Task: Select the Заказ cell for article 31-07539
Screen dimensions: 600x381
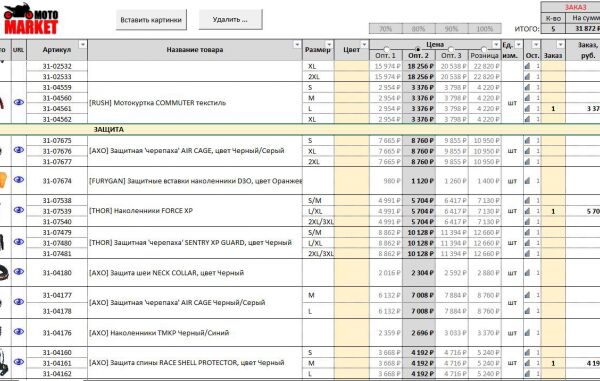Action: (553, 211)
